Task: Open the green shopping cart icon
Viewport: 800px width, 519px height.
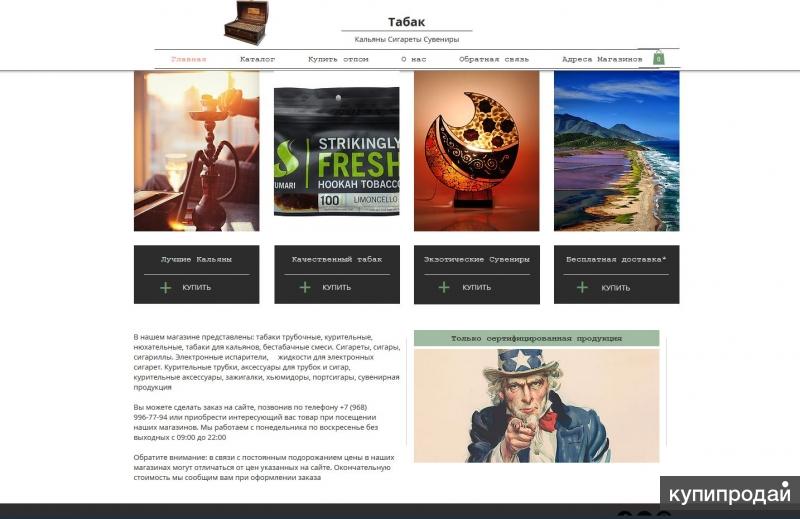Action: tap(659, 58)
